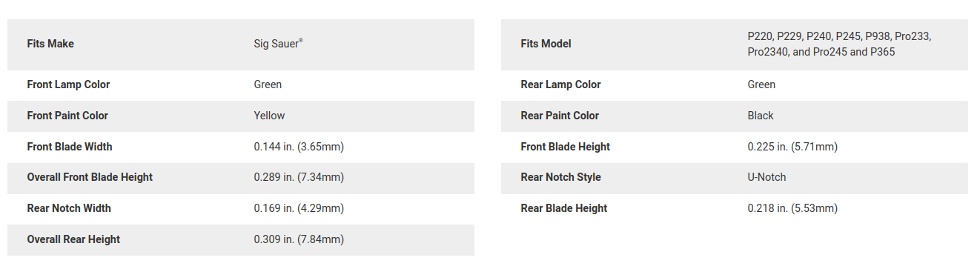This screenshot has height=269, width=980.
Task: Select the 0.225 in. height value
Action: pyautogui.click(x=792, y=147)
